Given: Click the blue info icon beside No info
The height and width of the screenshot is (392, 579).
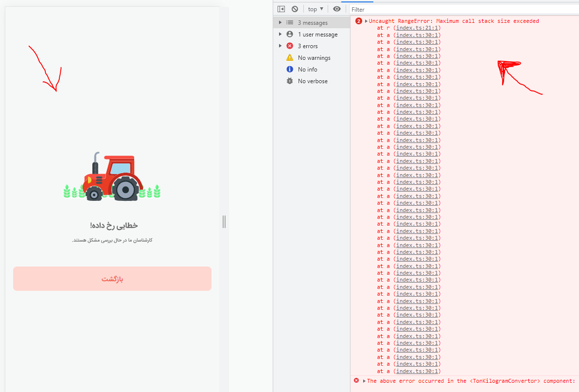Looking at the screenshot, I should (x=290, y=69).
